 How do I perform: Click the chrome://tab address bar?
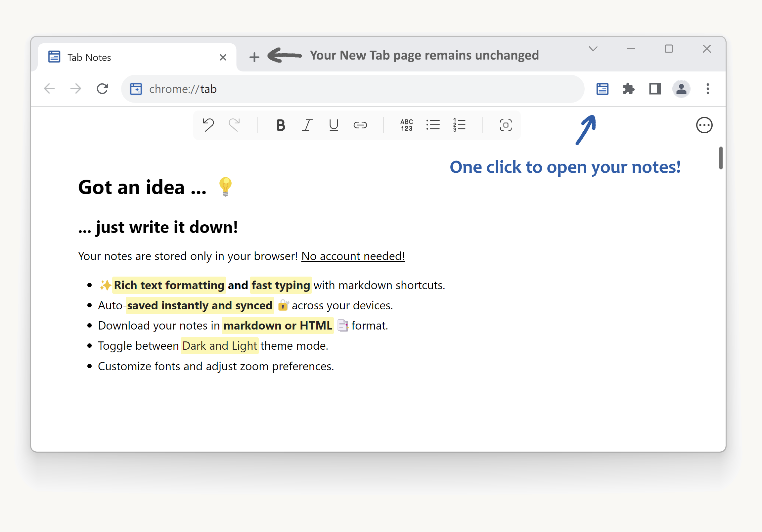click(x=352, y=89)
